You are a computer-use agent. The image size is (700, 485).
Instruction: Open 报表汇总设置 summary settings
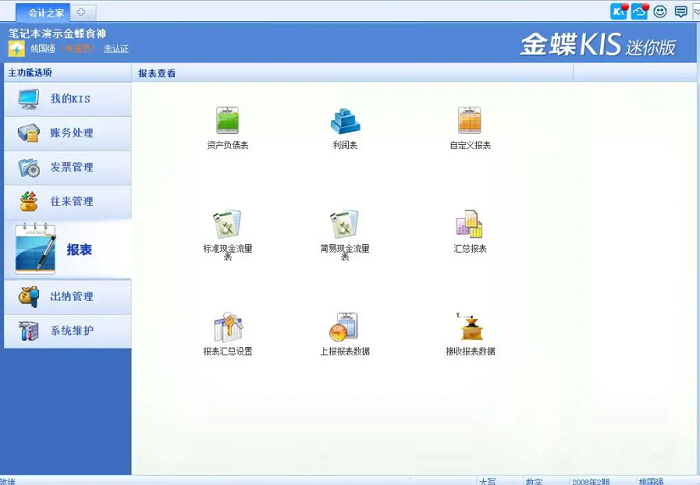point(228,334)
